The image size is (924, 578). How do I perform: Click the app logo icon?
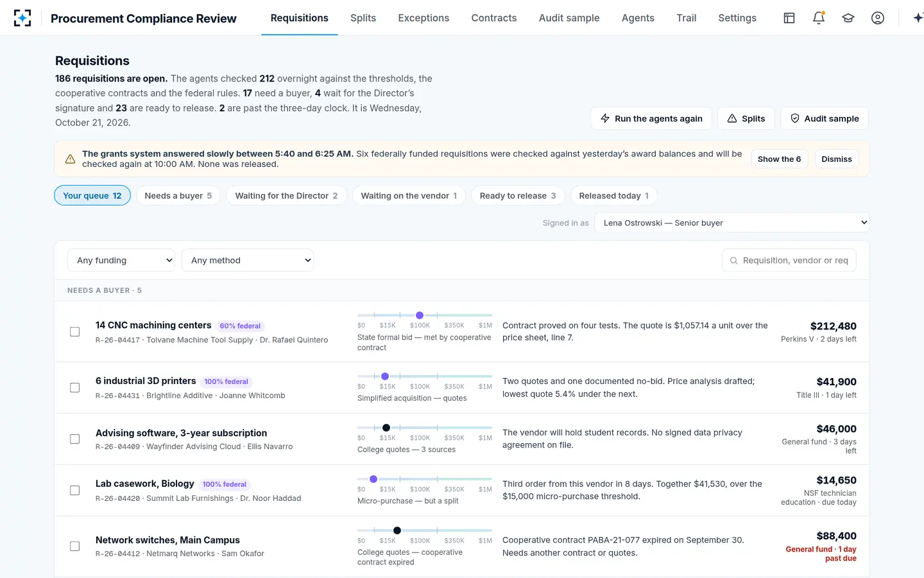pos(22,18)
